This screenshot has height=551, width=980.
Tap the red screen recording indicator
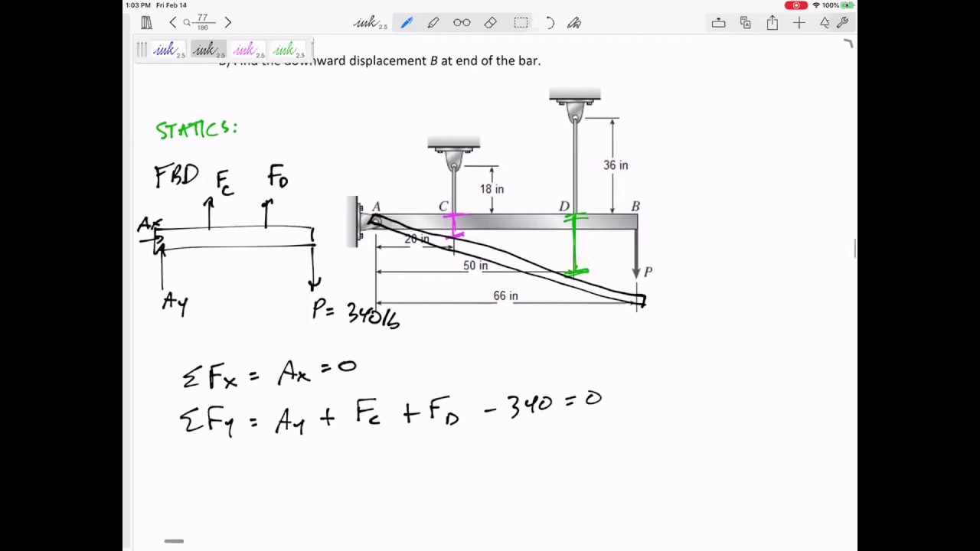[796, 5]
